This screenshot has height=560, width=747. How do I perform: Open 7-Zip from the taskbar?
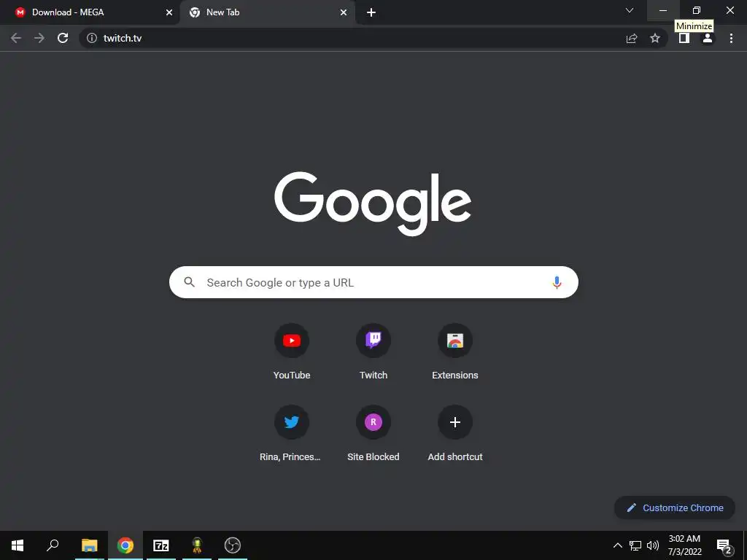click(161, 545)
